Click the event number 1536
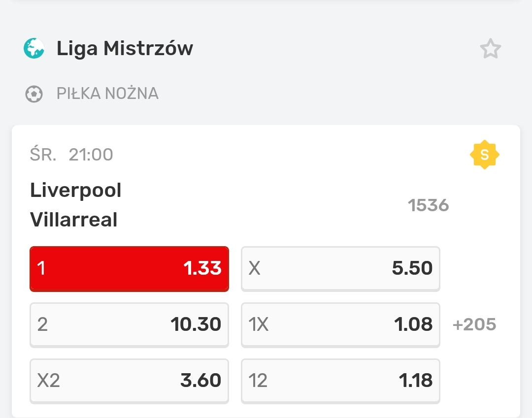The height and width of the screenshot is (418, 532). [428, 205]
